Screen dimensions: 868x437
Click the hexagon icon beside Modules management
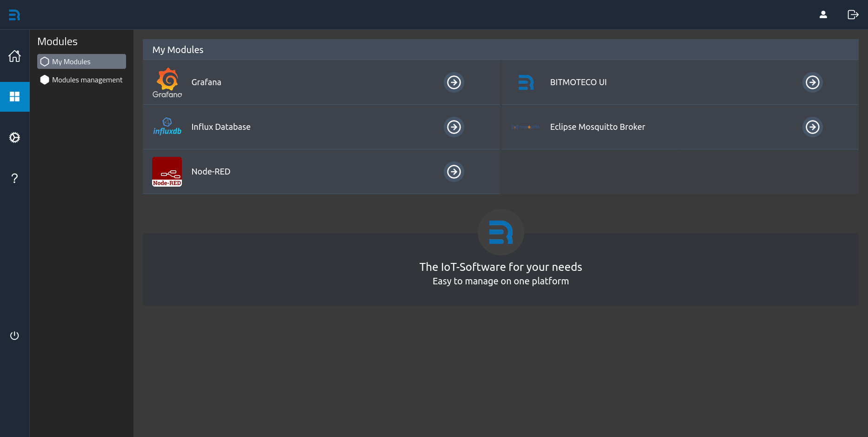click(45, 80)
